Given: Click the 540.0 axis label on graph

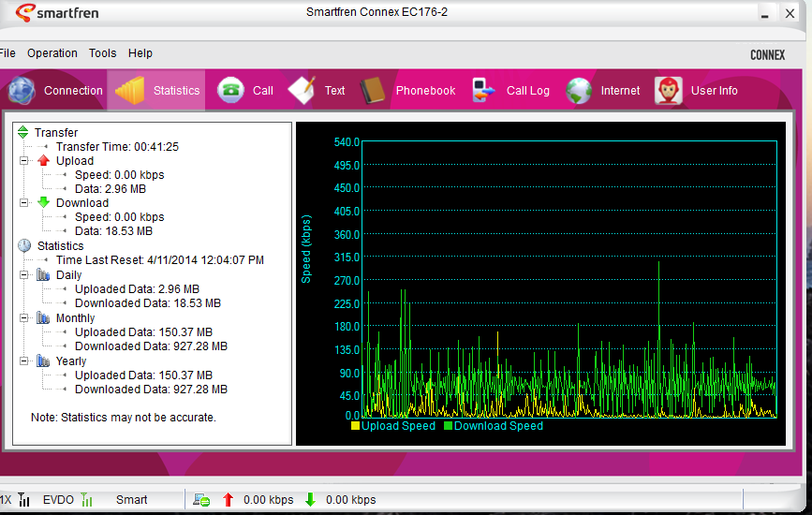Looking at the screenshot, I should click(347, 141).
